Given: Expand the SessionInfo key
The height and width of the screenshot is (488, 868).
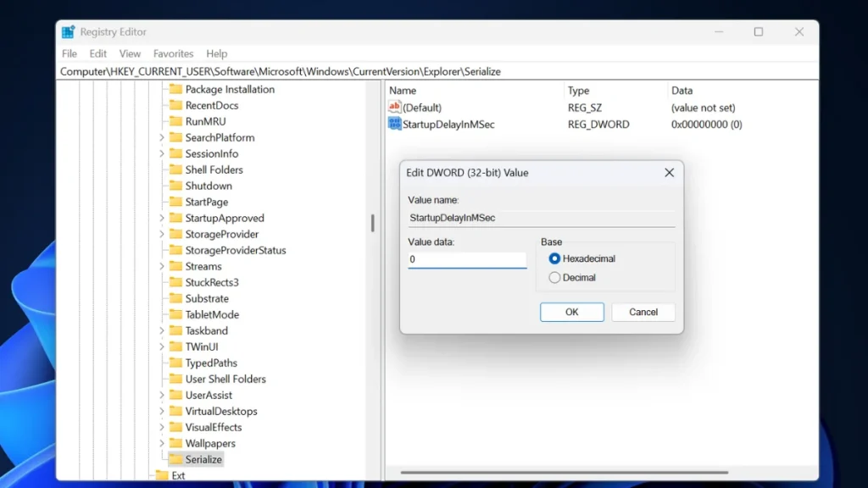Looking at the screenshot, I should (x=162, y=153).
